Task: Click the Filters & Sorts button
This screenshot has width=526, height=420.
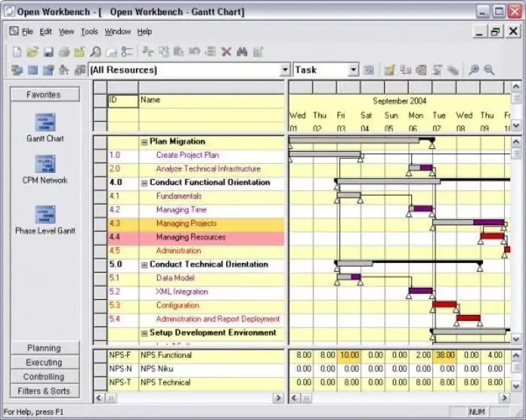Action: coord(45,391)
